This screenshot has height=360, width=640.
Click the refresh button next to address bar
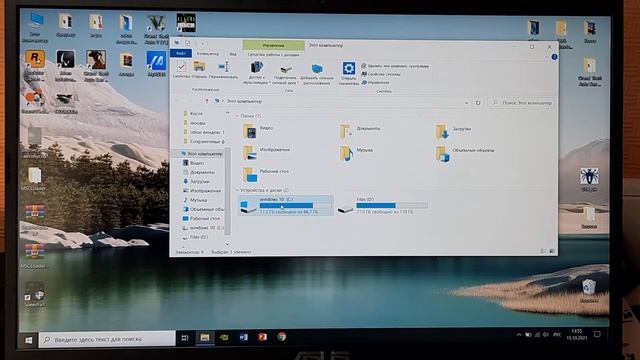(x=478, y=103)
